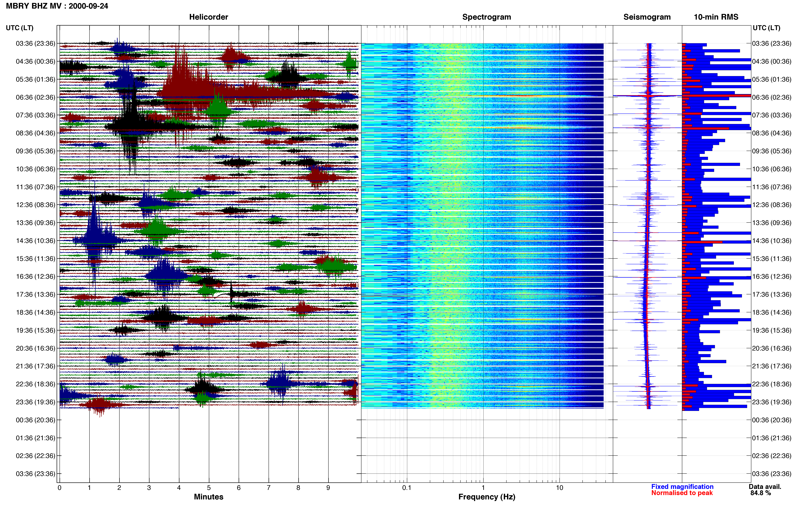Click helicorder time label '18:36 (14:36)'
812x508 pixels.
point(36,313)
